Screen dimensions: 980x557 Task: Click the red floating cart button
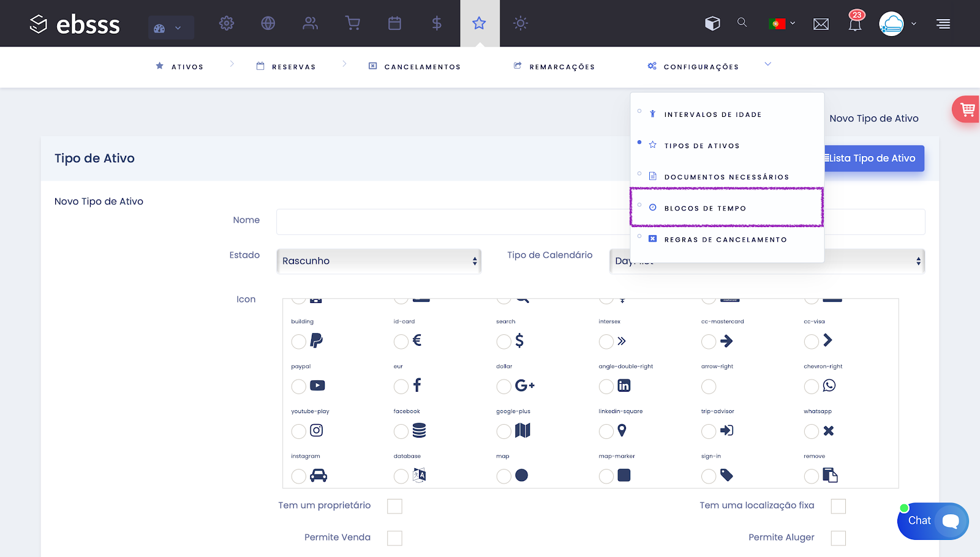click(x=967, y=110)
